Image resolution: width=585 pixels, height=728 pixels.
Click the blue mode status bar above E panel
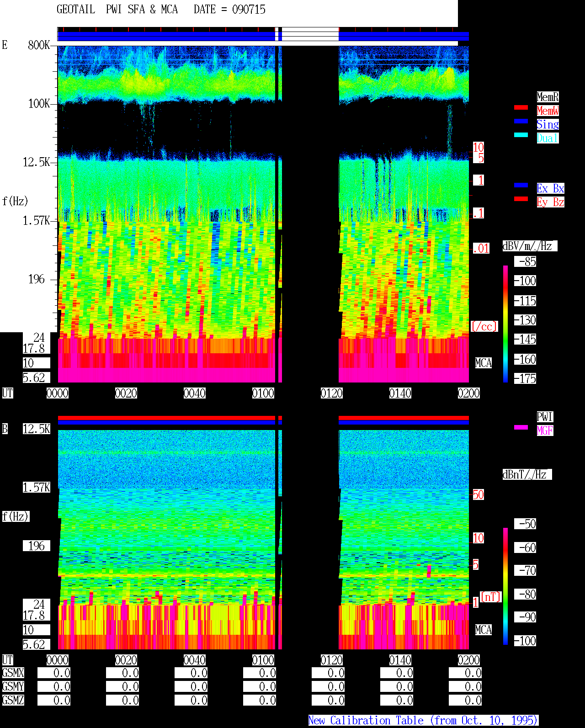coord(263,36)
